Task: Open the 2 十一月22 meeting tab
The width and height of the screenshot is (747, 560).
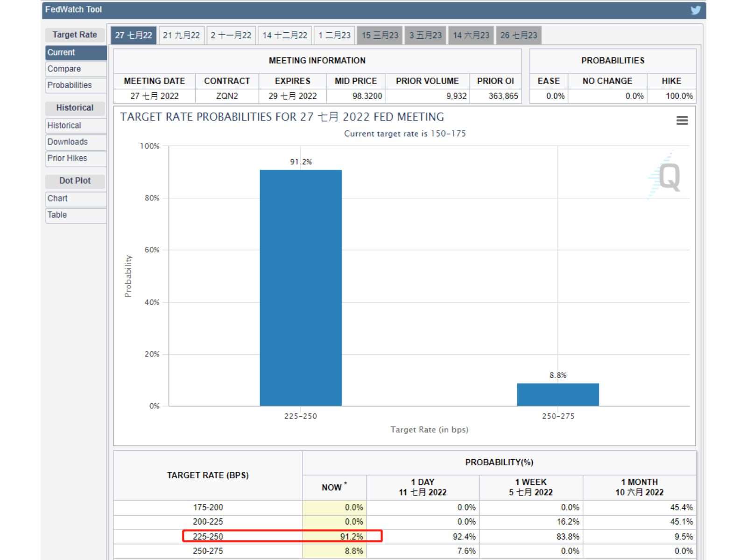Action: coord(231,35)
